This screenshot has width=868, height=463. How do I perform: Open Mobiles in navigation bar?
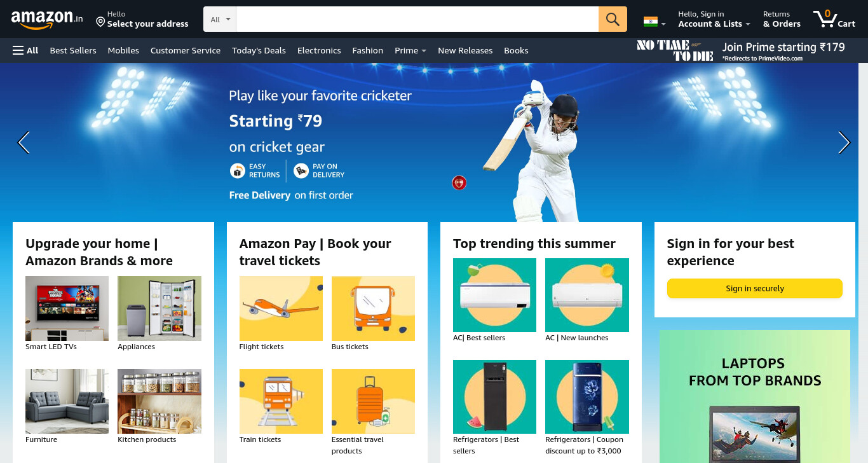pyautogui.click(x=123, y=50)
